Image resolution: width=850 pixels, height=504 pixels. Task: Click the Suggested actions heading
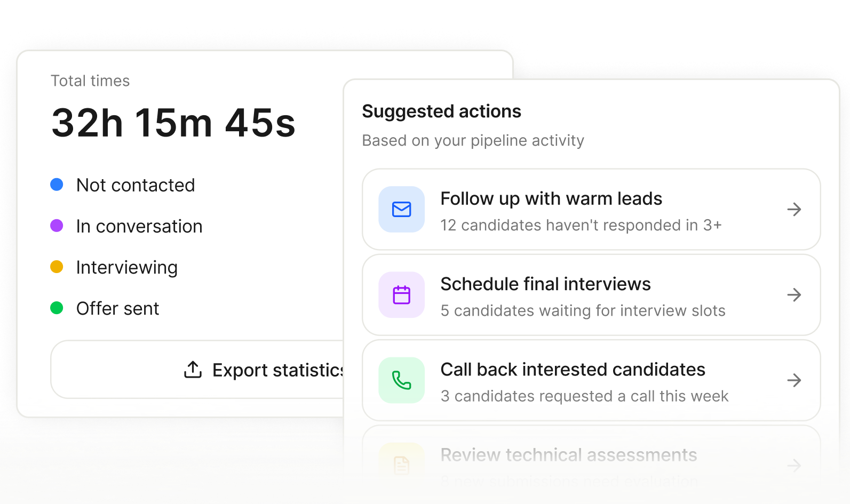point(442,111)
